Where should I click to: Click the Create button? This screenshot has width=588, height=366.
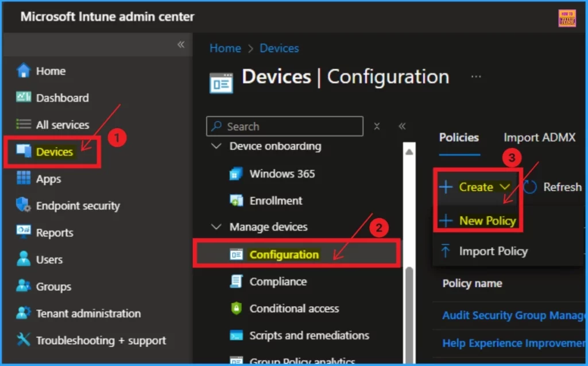(x=475, y=187)
